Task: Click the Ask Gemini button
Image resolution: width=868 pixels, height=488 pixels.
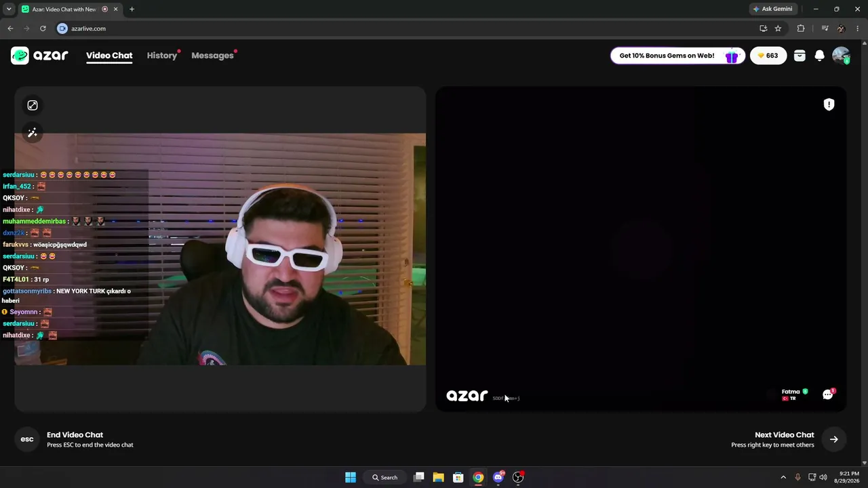Action: point(772,9)
